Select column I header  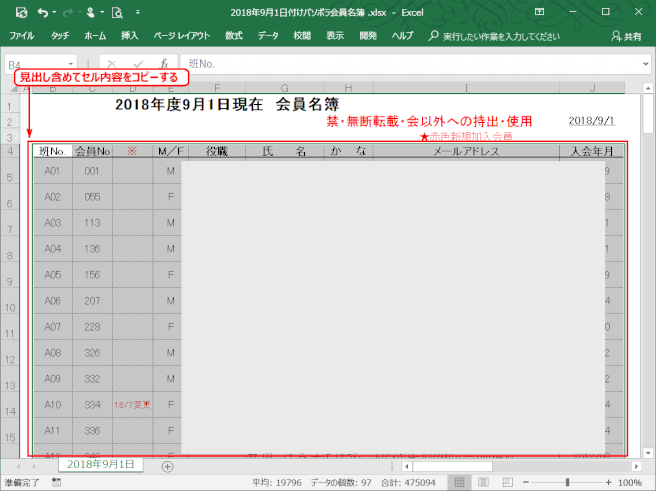point(466,88)
